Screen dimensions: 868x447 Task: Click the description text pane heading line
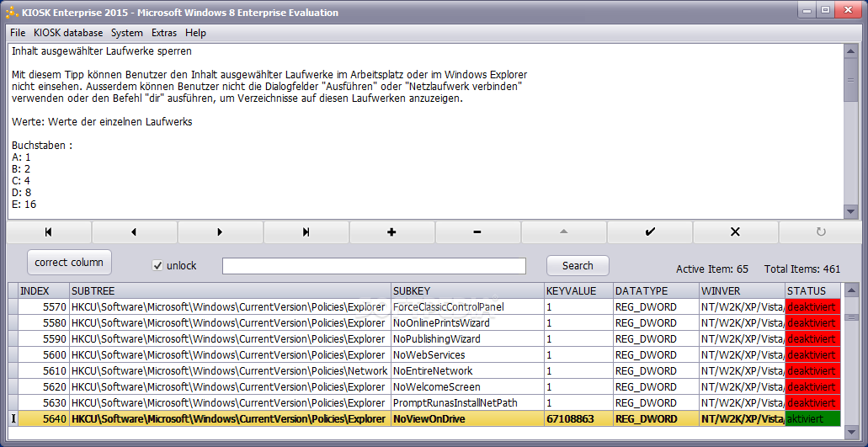coord(102,52)
